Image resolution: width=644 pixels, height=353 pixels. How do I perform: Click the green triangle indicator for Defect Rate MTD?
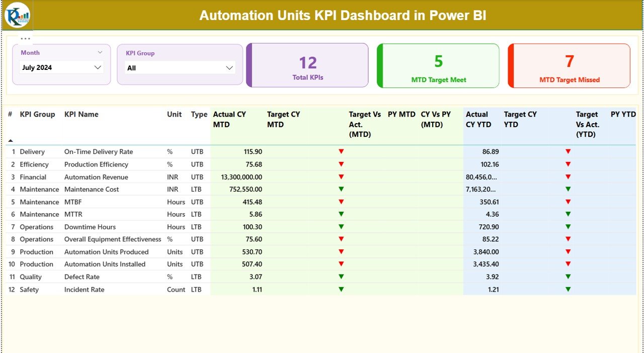click(342, 277)
